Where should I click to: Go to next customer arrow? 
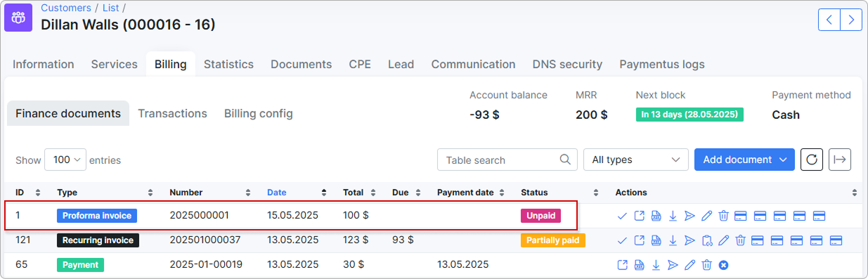click(x=851, y=20)
